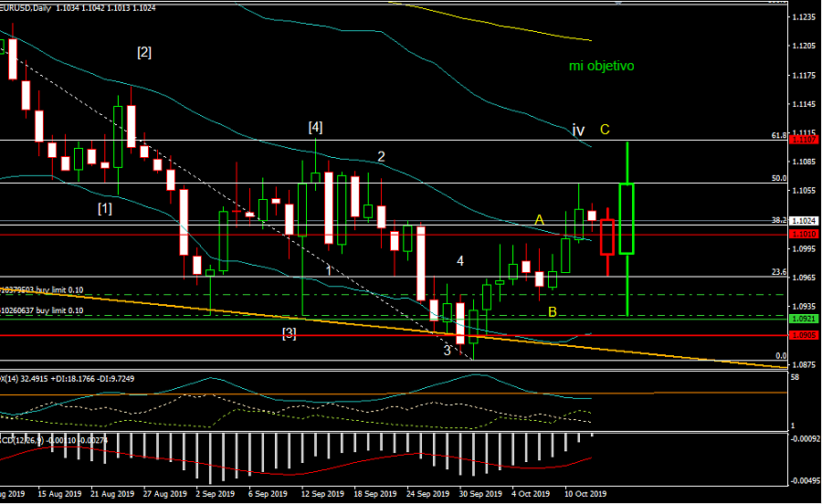Select the green 1.0921 price tag
The height and width of the screenshot is (504, 822).
coord(803,320)
